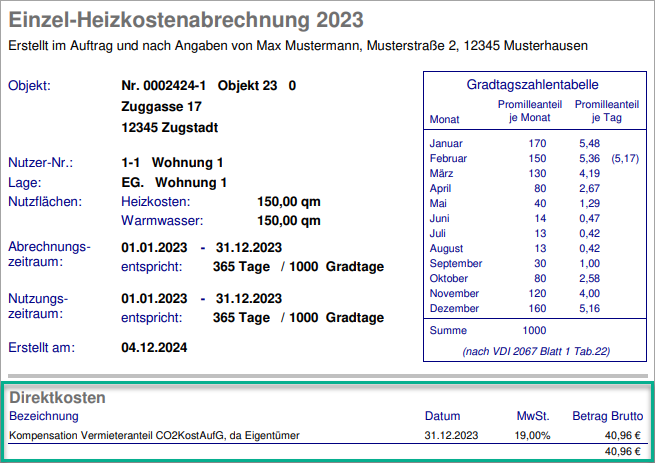Screen dimensions: 655x463
Task: Click September's daily value "1,00"
Action: tap(589, 264)
